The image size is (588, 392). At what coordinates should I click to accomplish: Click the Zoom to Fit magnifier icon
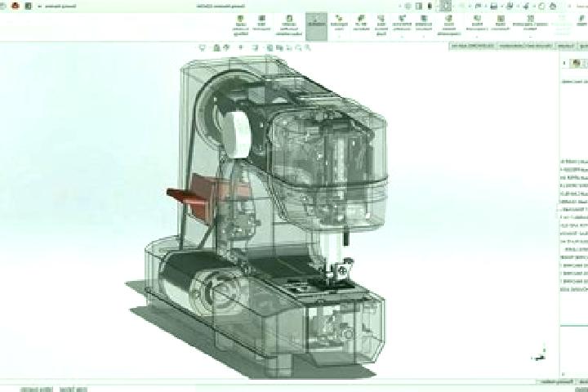308,47
